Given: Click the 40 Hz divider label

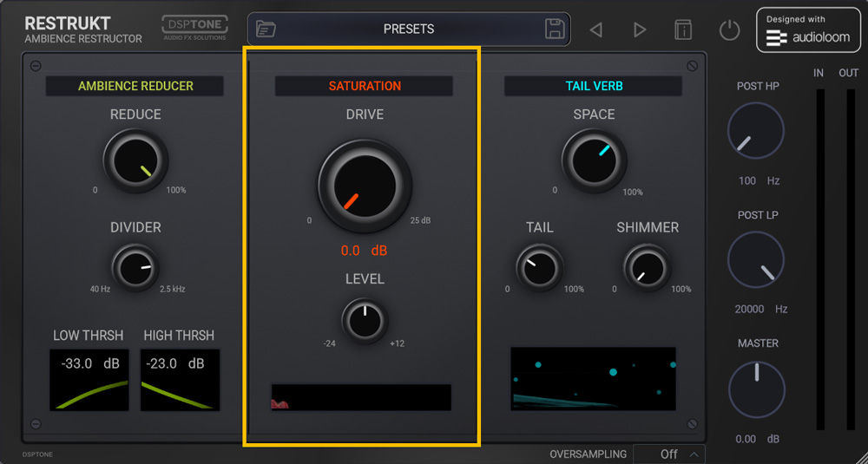Looking at the screenshot, I should coord(100,289).
